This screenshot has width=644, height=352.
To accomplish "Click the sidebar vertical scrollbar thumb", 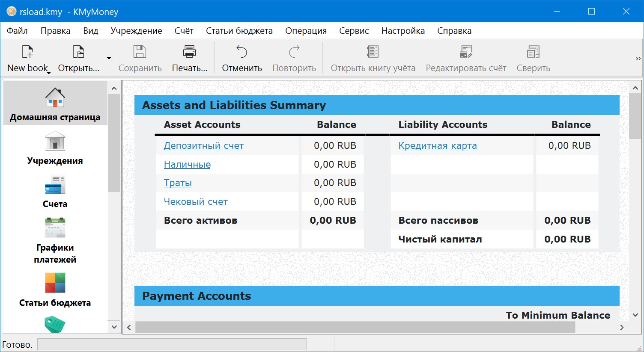I will tap(114, 143).
